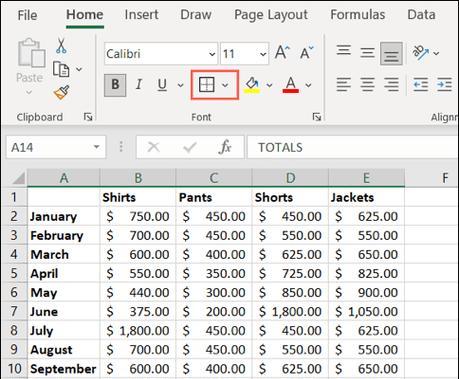The image size is (459, 379).
Task: Select May Shorts cell 850.00
Action: point(290,293)
